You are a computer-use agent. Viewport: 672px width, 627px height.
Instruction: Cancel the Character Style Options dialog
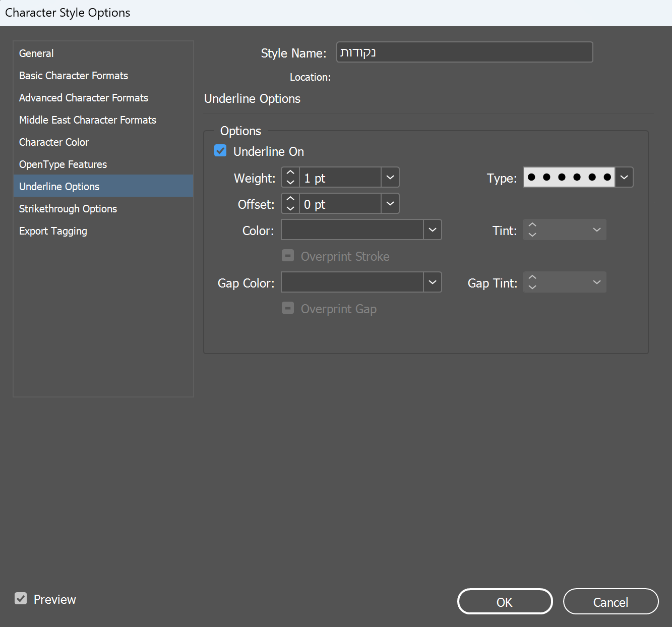pyautogui.click(x=610, y=602)
